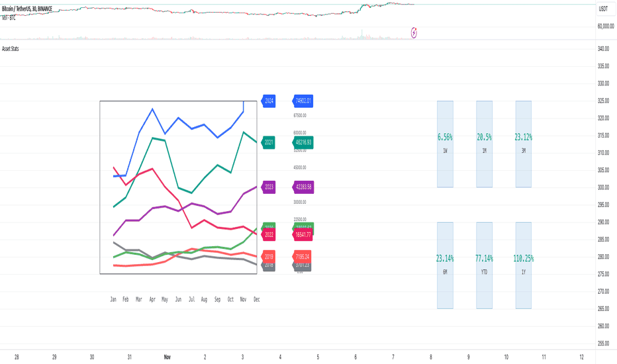Click the blue 74902.01 price tag

303,101
